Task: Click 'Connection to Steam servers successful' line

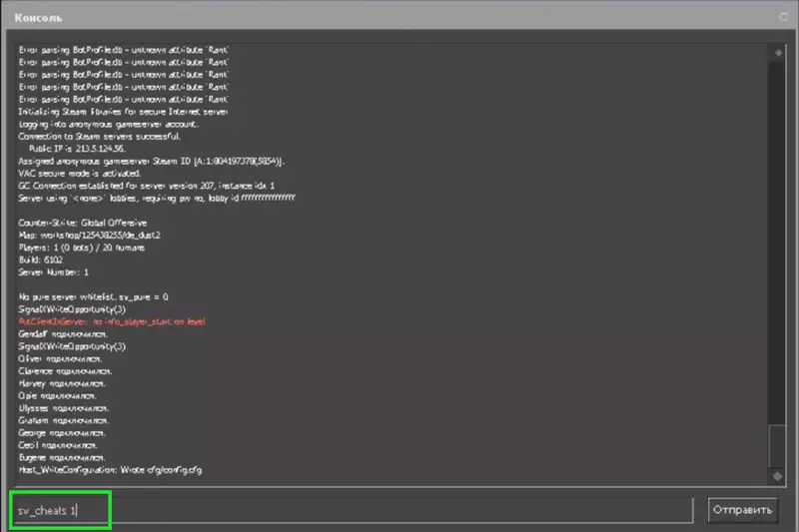Action: point(99,137)
